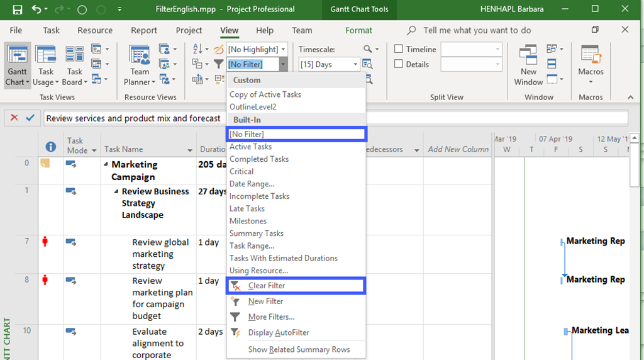
Task: Click the Highlight marker icon
Action: pyautogui.click(x=219, y=49)
